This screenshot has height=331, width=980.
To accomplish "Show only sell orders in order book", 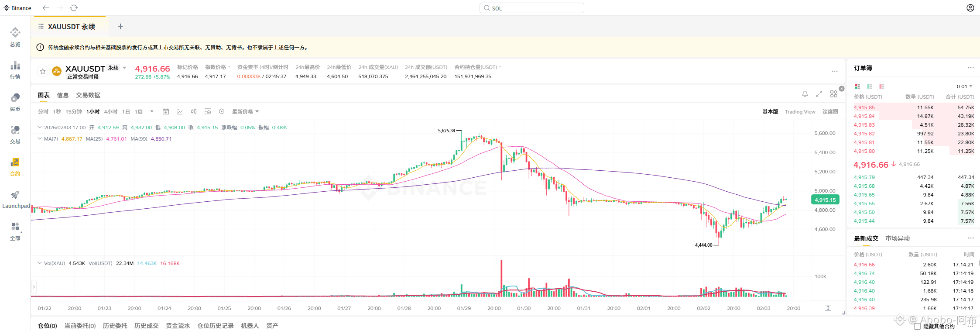I will (x=882, y=86).
